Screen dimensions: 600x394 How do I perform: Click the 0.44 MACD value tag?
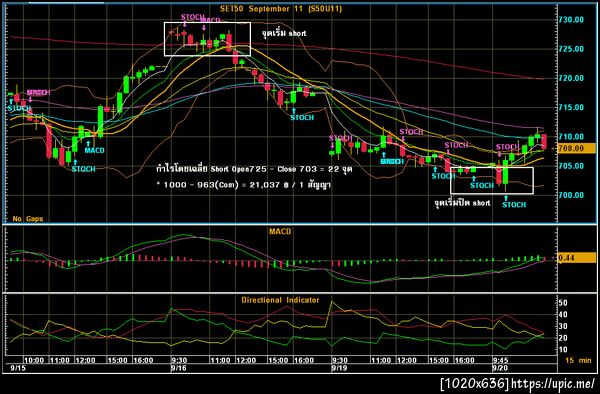[x=576, y=258]
